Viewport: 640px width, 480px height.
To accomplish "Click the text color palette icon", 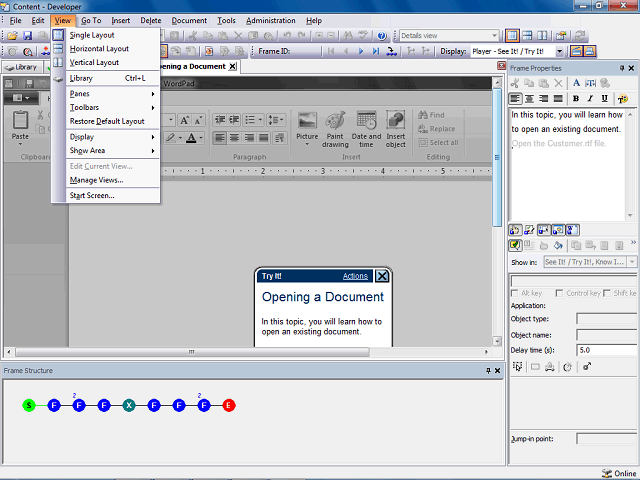I will click(623, 98).
